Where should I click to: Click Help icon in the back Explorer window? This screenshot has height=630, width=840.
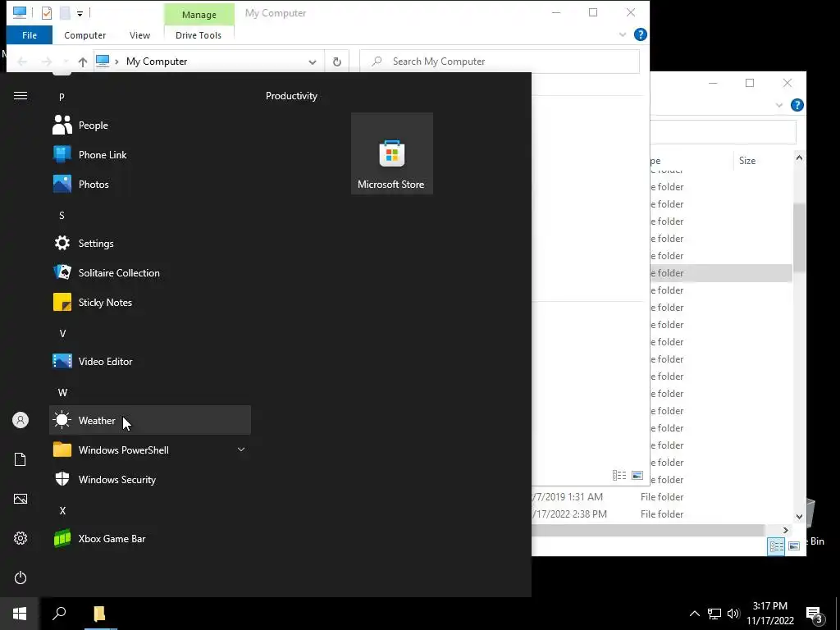tap(797, 105)
